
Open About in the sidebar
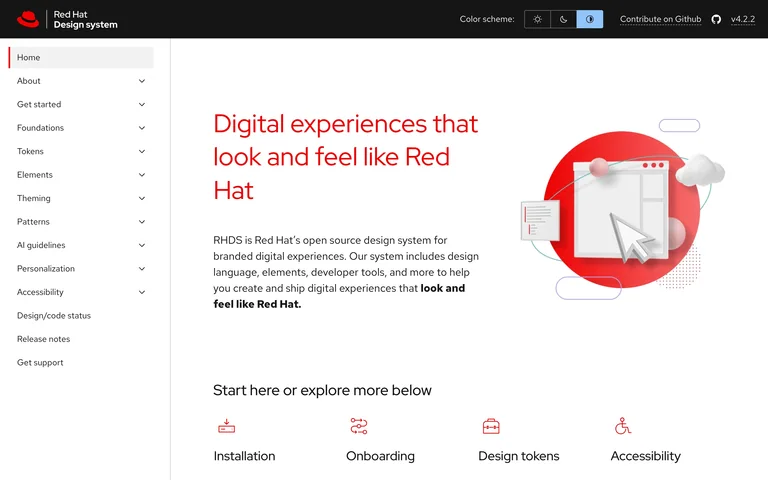[x=28, y=81]
